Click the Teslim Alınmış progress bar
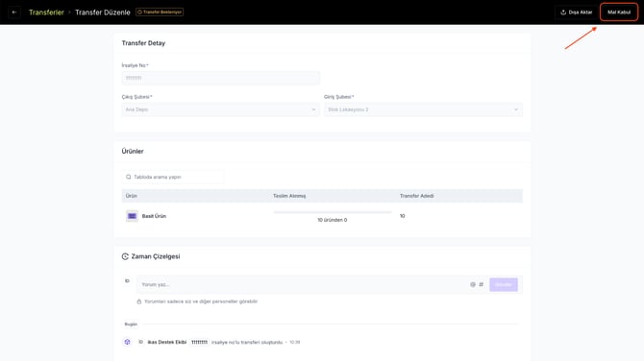Screen dimensions: 644x361 coord(333,212)
